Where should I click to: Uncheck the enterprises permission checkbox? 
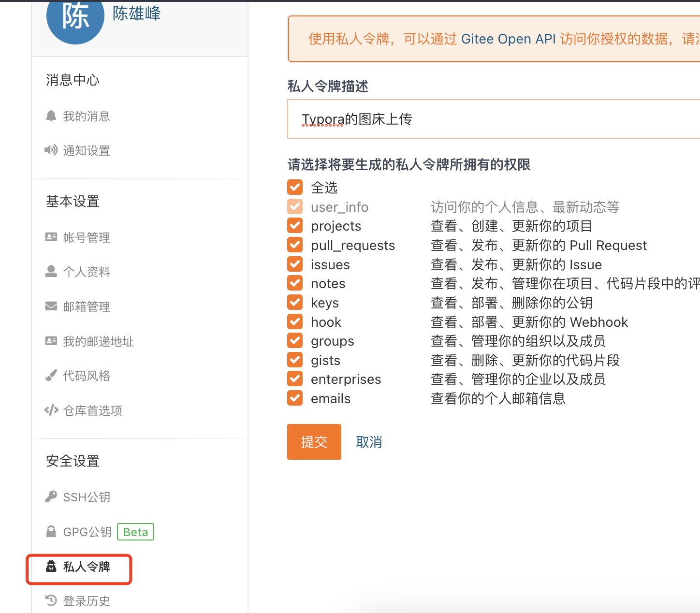click(x=295, y=379)
